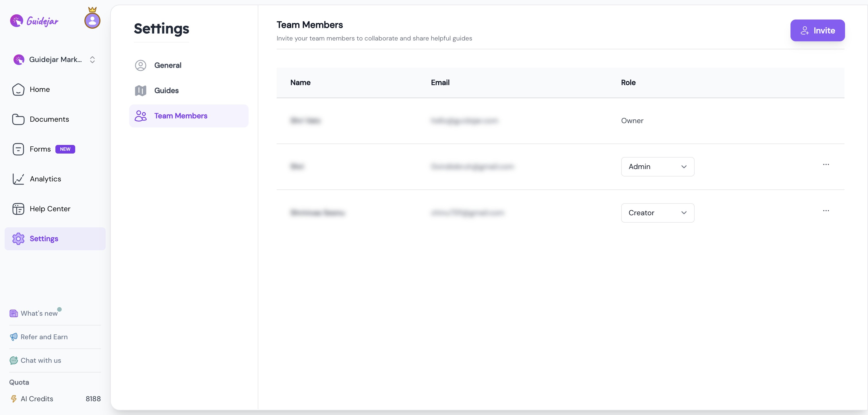Click the Guidejar logo icon
The image size is (868, 415).
tap(17, 21)
